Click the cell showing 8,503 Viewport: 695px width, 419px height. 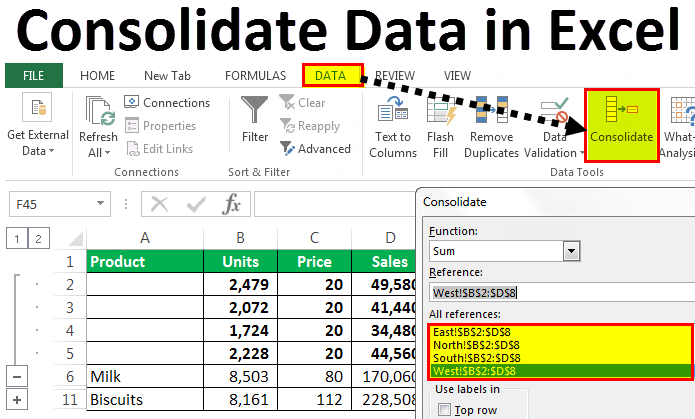[x=241, y=377]
